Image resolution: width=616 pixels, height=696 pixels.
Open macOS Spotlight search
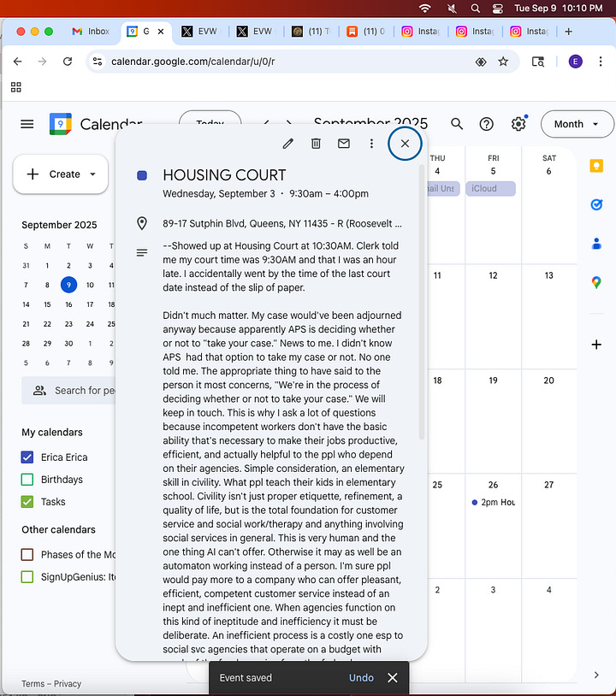click(475, 9)
